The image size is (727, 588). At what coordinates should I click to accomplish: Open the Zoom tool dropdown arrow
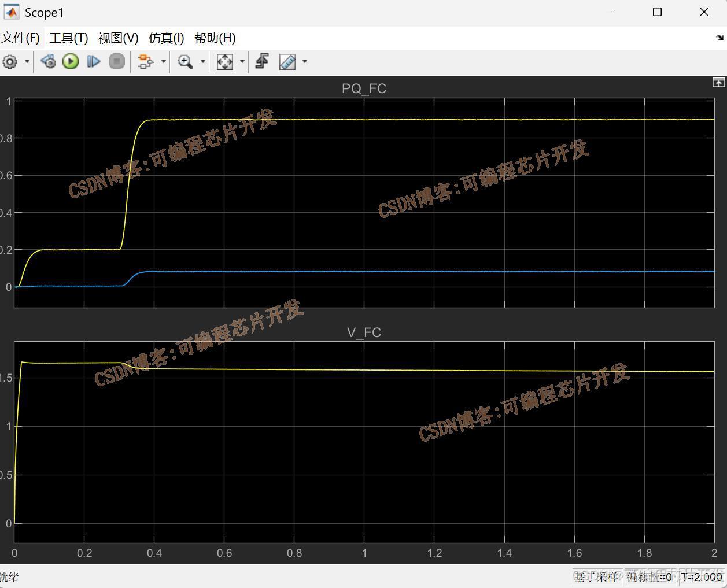point(203,61)
